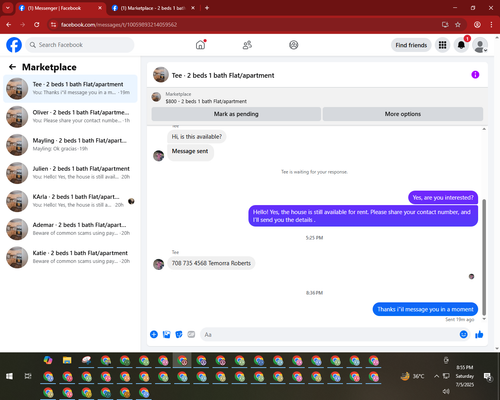View site information icon in address bar

point(54,25)
